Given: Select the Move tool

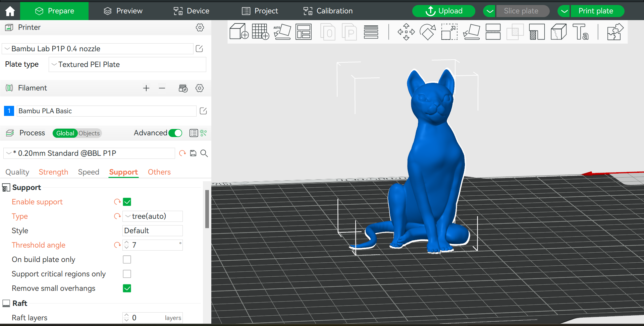Looking at the screenshot, I should coord(406,32).
